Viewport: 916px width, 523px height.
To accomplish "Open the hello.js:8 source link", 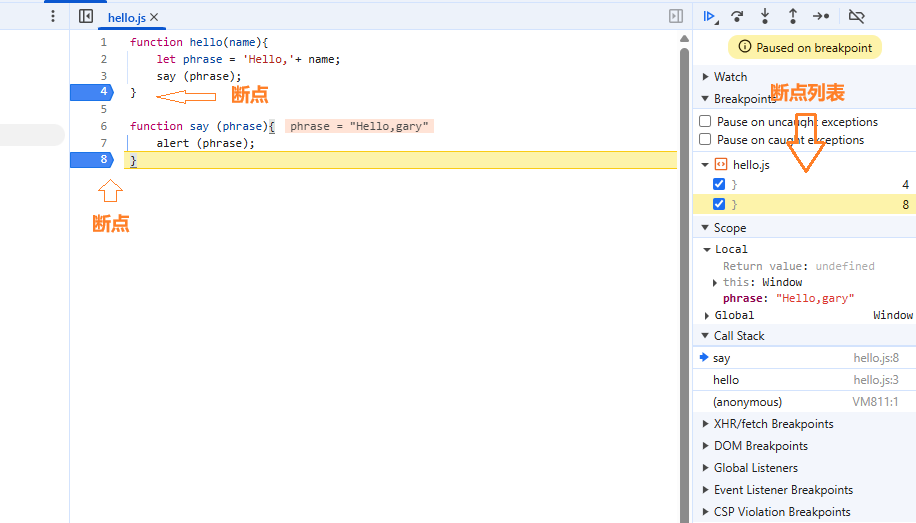I will pos(876,358).
